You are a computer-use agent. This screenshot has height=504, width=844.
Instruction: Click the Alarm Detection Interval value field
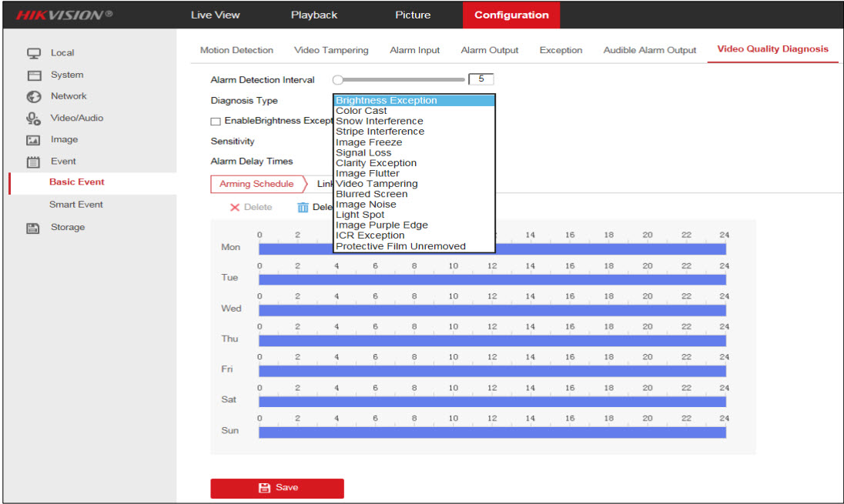(x=481, y=79)
